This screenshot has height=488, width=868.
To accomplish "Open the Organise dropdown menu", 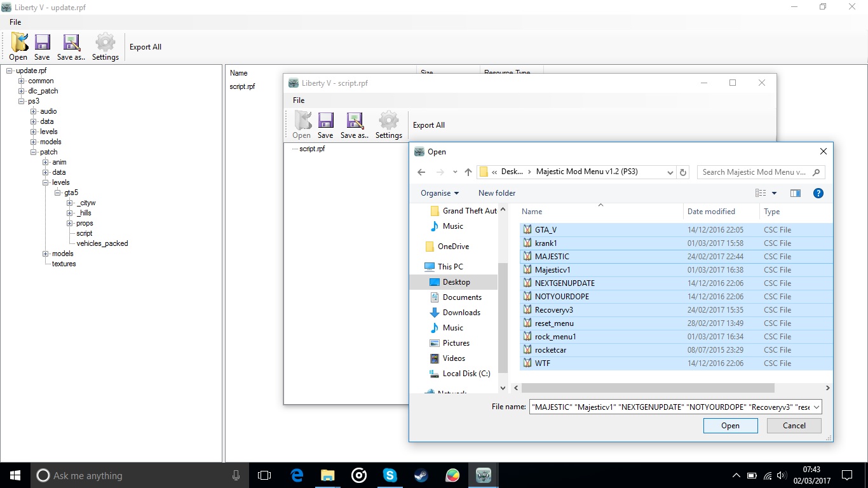I will [439, 193].
